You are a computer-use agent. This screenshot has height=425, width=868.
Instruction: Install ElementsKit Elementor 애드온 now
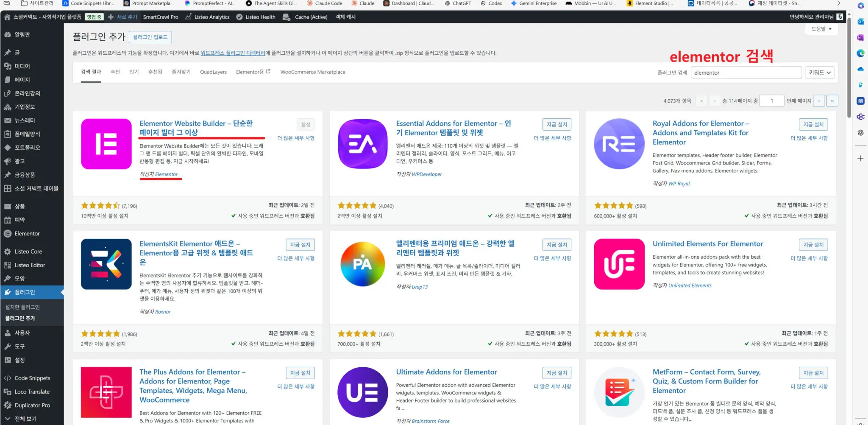point(300,245)
